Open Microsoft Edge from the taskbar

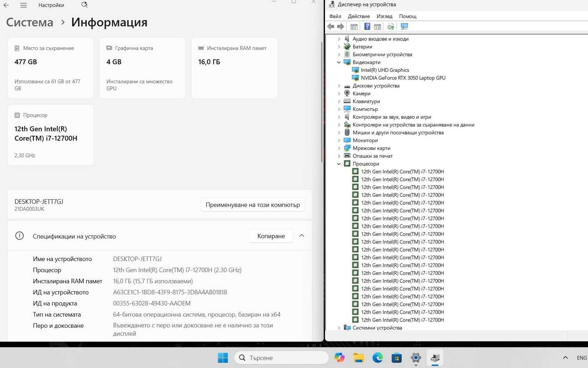(378, 358)
